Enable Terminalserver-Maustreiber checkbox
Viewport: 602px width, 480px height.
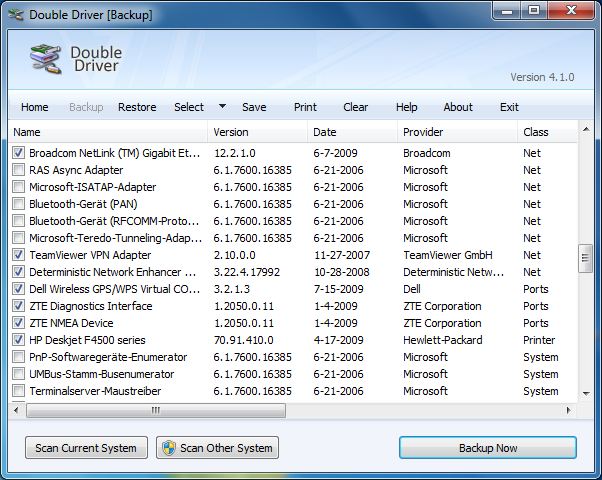(x=18, y=391)
